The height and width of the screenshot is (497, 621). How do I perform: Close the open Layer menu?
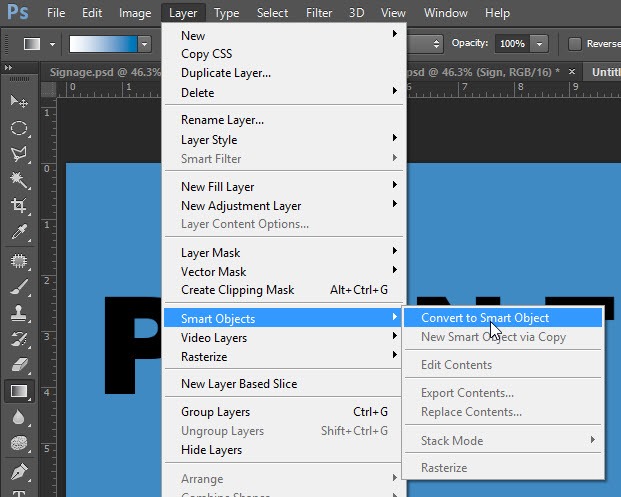[183, 13]
